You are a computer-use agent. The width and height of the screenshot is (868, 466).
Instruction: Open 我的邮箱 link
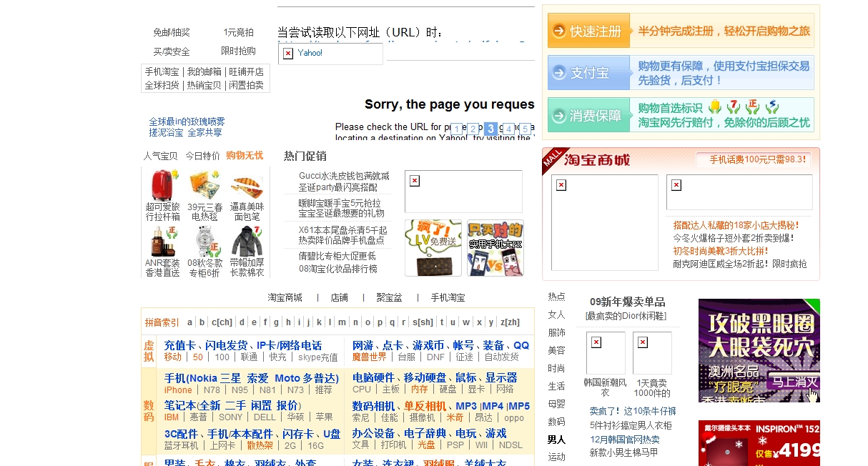pos(204,72)
